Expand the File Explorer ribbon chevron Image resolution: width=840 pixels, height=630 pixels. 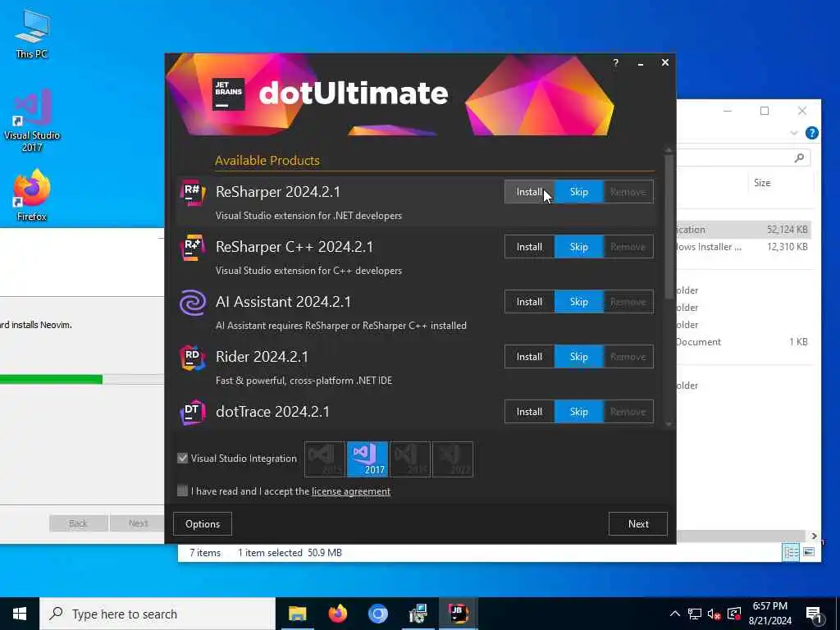[794, 133]
